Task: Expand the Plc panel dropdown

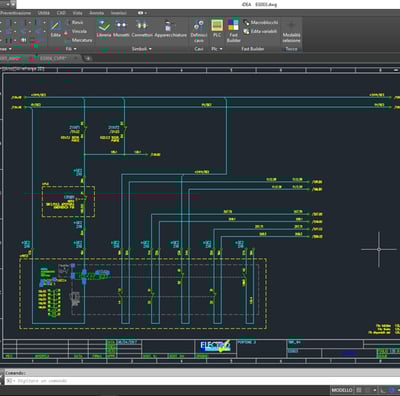Action: 217,49
